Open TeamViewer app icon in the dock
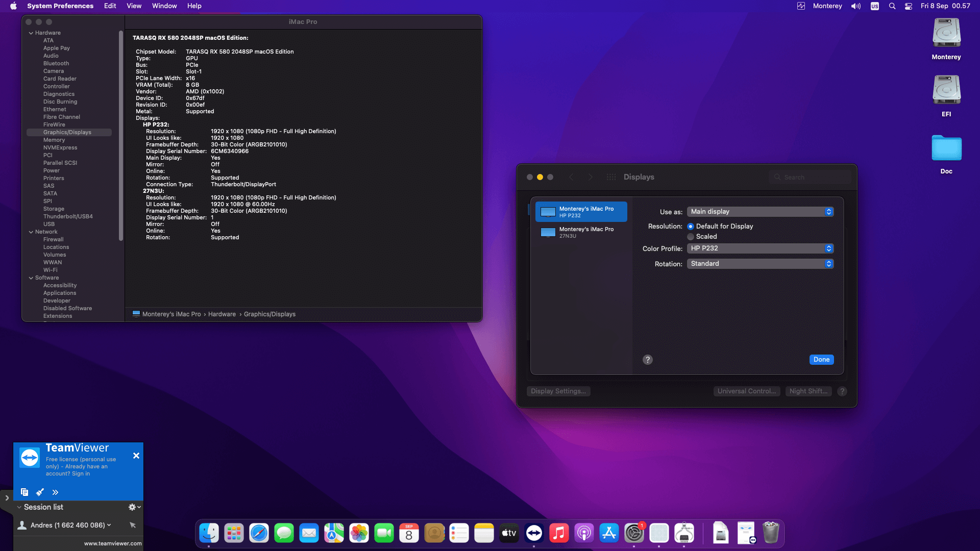The height and width of the screenshot is (551, 980). (x=534, y=533)
